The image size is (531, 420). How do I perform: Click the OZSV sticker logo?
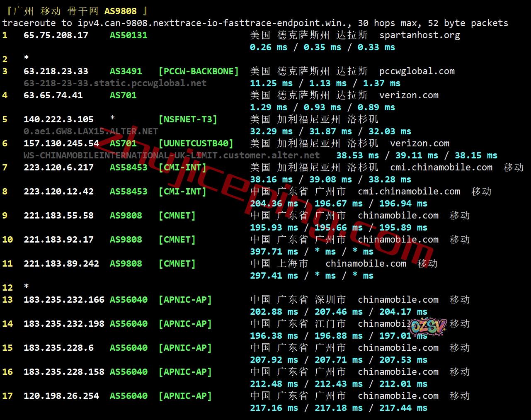click(x=427, y=326)
